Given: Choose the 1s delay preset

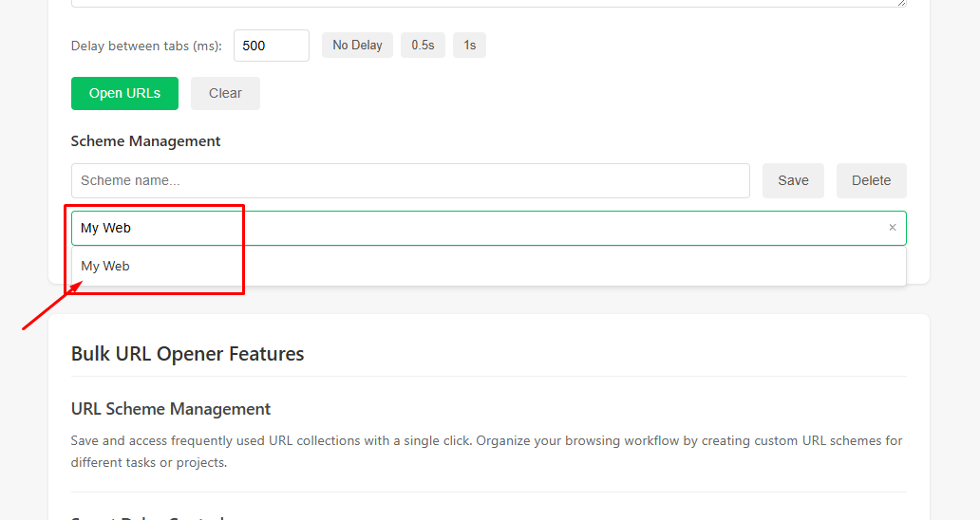Looking at the screenshot, I should (x=469, y=45).
